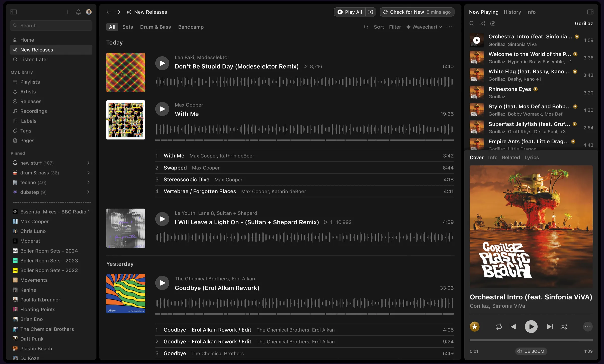The height and width of the screenshot is (364, 604).
Task: Skip to next track in player
Action: click(x=550, y=327)
